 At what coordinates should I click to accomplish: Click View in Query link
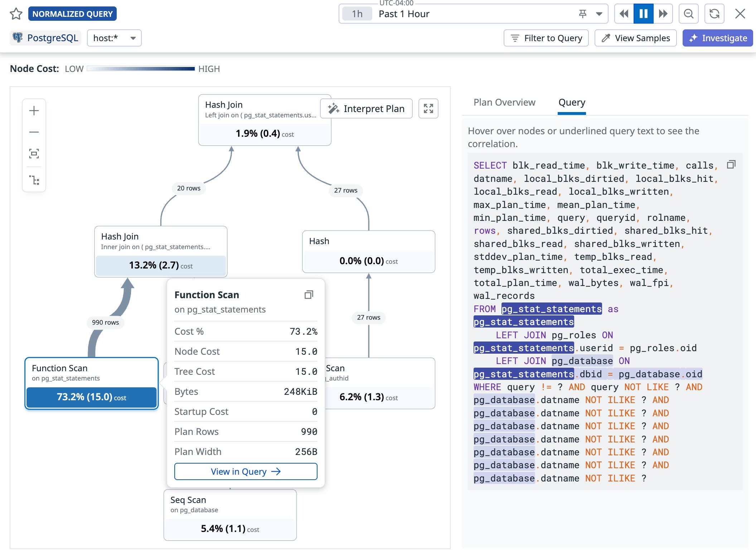(x=246, y=471)
